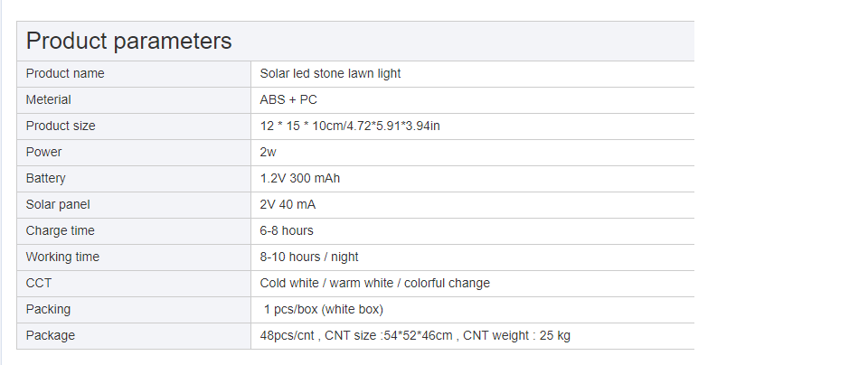Select the Working time label cell
868x365 pixels.
[x=62, y=257]
